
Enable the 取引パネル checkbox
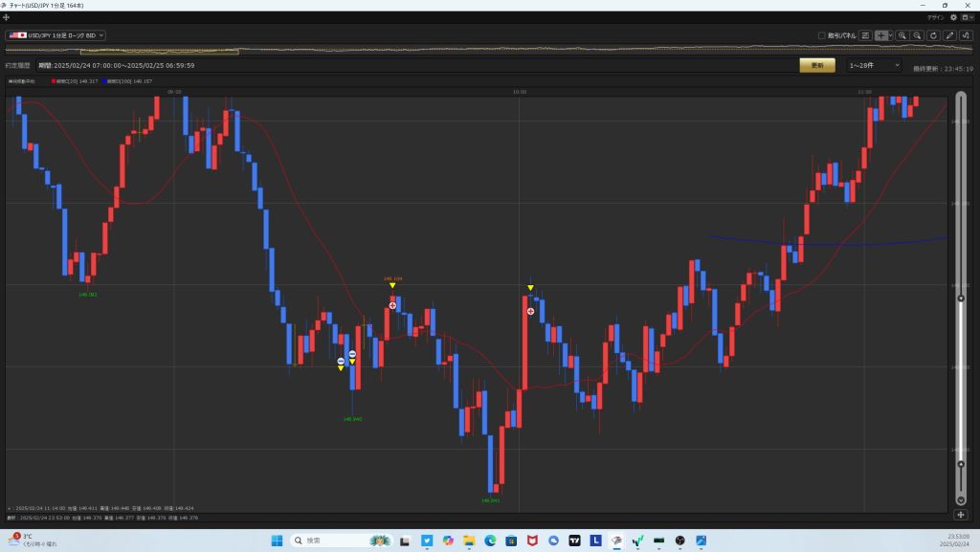point(821,35)
